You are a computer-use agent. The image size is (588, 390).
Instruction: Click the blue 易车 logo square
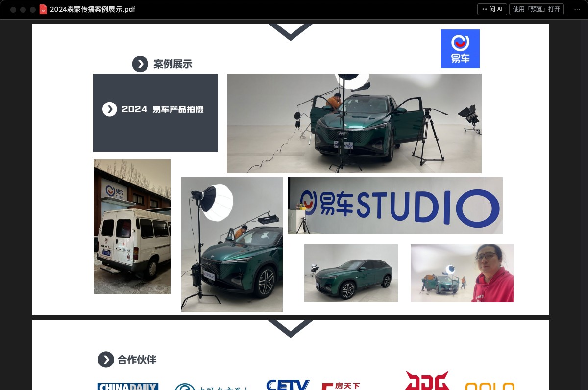click(x=460, y=49)
